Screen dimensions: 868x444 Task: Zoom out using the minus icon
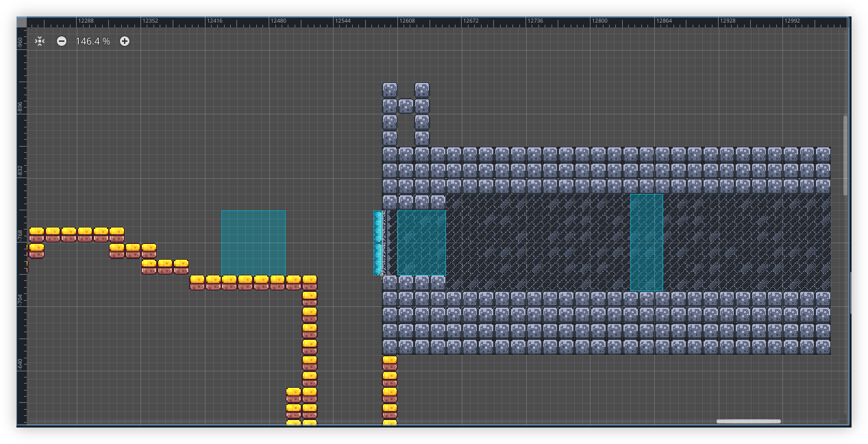pyautogui.click(x=61, y=41)
